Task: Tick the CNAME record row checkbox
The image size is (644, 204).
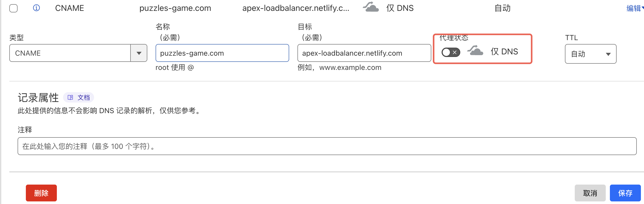Action: coord(13,8)
